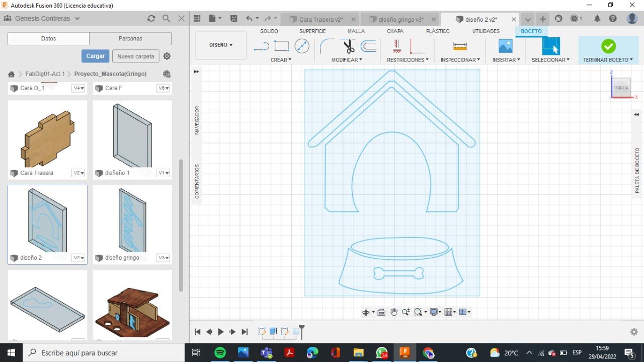Refresh the data panel
The image size is (644, 362).
tap(151, 18)
